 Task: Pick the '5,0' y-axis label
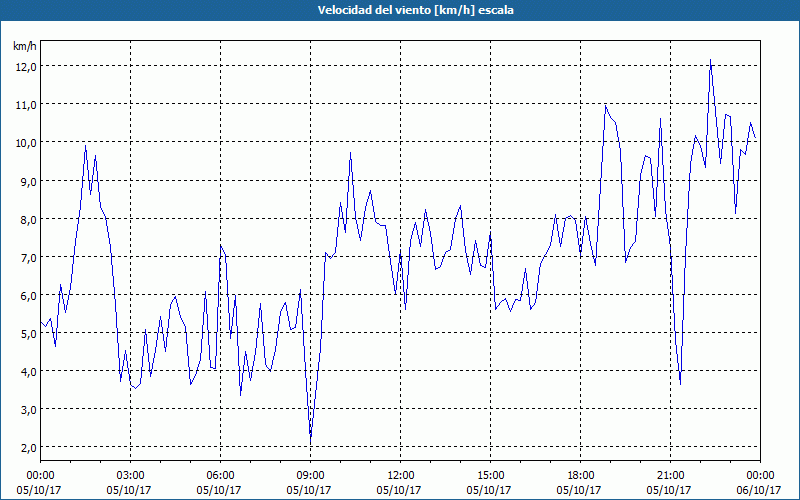click(30, 334)
